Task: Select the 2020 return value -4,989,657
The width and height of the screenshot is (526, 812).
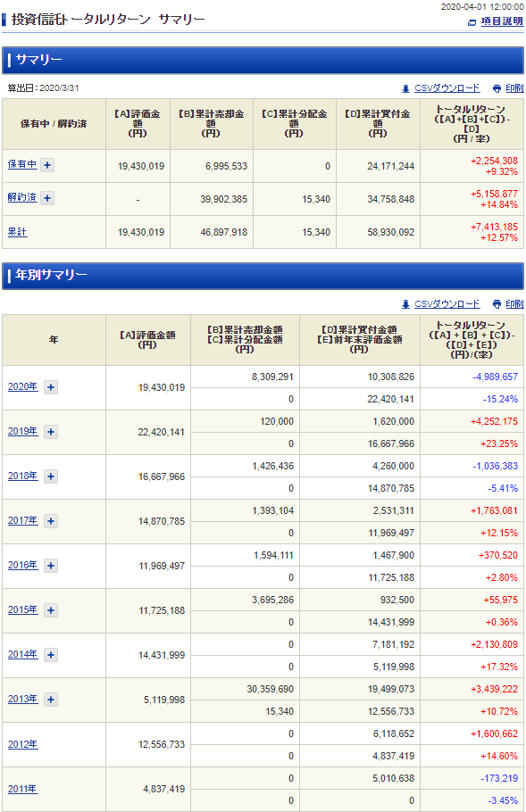Action: 495,377
